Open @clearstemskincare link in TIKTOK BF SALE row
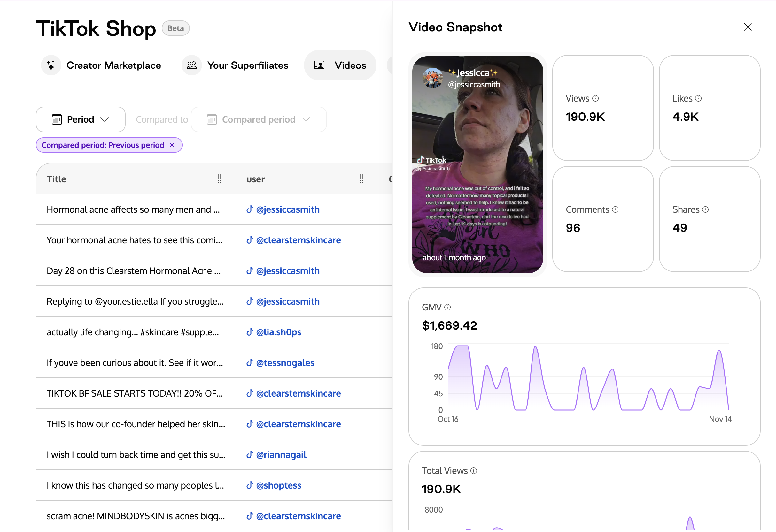 (x=298, y=394)
